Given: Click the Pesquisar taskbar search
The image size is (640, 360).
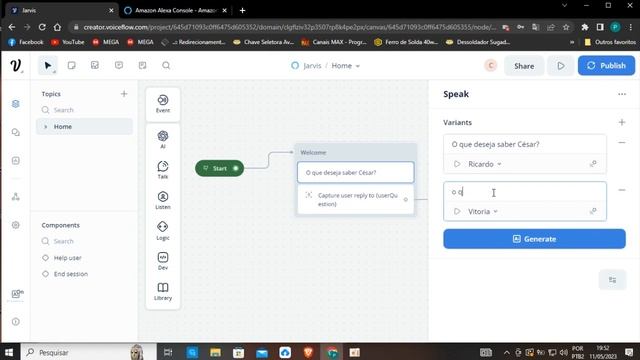Looking at the screenshot, I should point(88,352).
